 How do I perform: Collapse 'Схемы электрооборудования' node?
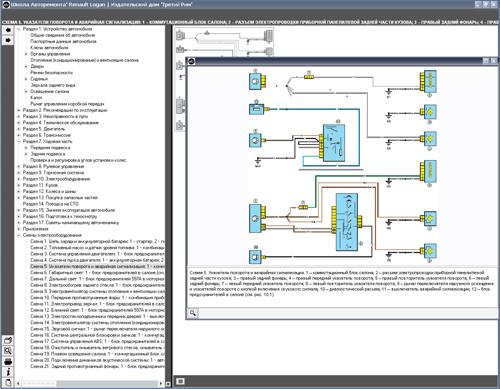[x=19, y=235]
